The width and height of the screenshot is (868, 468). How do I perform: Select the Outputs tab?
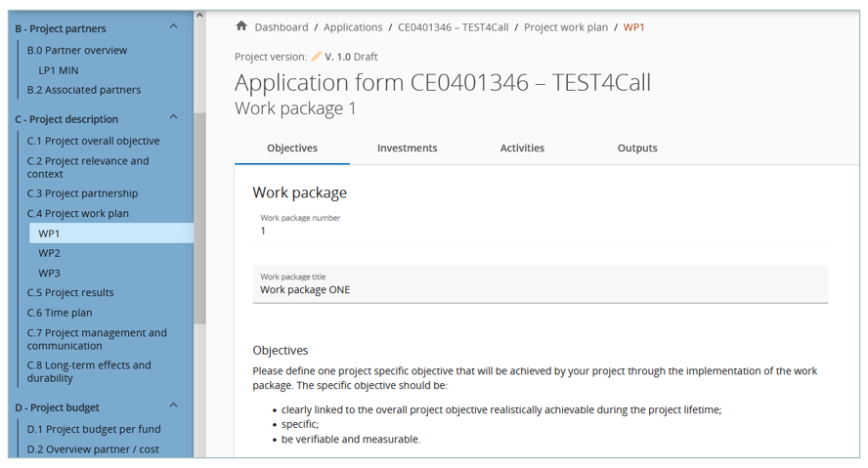637,149
